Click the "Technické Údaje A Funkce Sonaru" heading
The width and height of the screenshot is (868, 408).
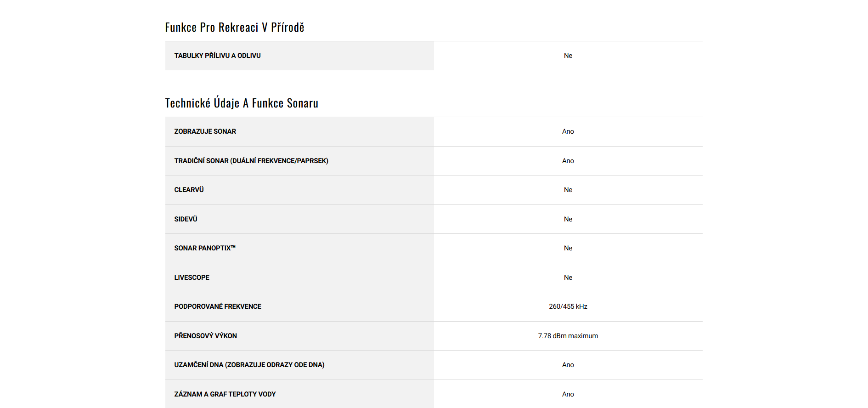pyautogui.click(x=242, y=103)
